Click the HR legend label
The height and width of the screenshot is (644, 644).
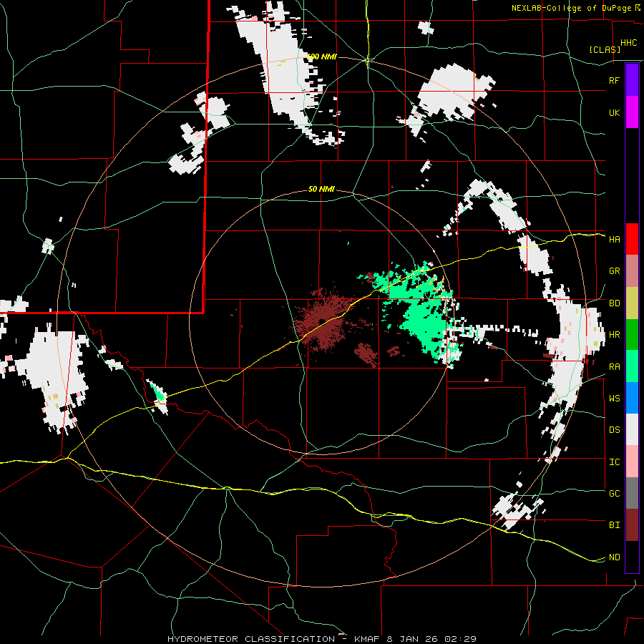tap(614, 335)
